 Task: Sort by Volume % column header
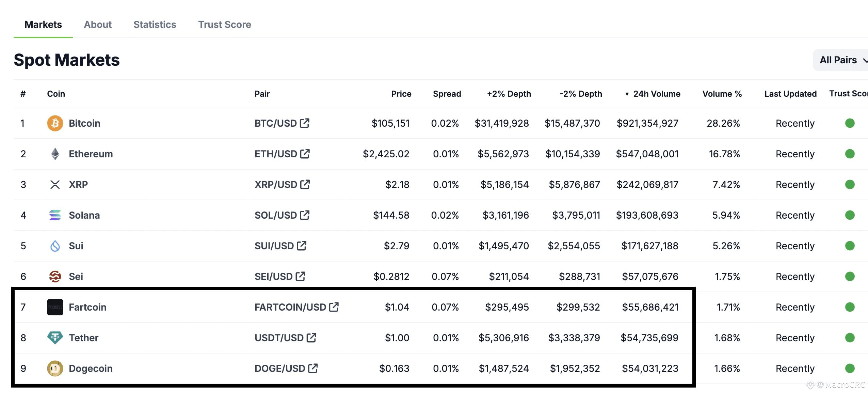click(722, 94)
